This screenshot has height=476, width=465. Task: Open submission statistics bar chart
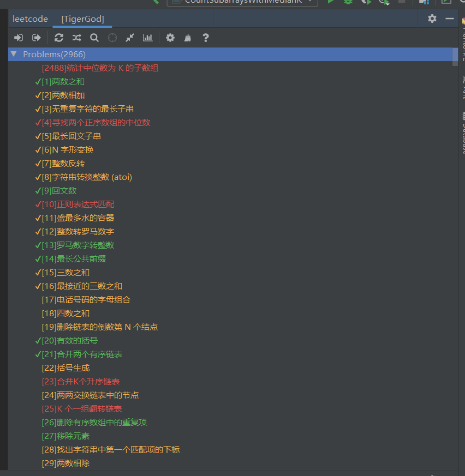[147, 38]
